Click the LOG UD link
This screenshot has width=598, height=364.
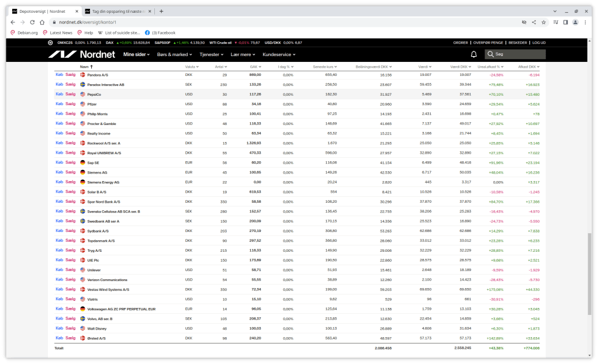pyautogui.click(x=538, y=43)
